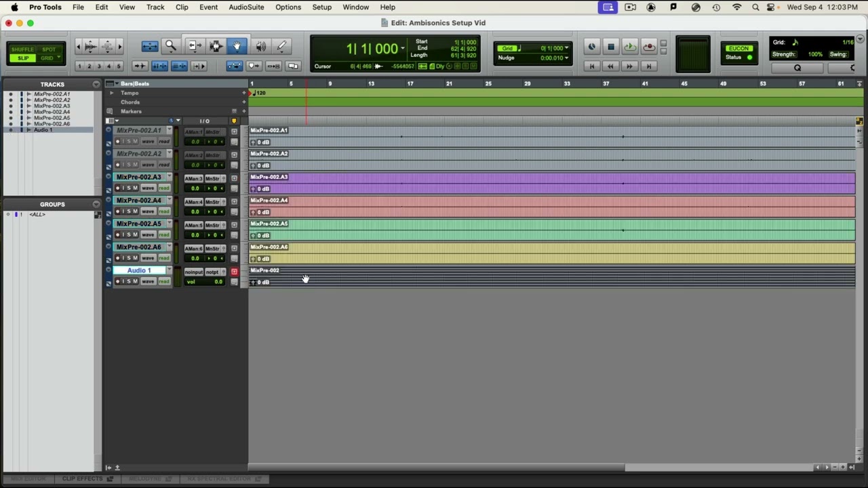
Task: Open automation mode on MixPre-002.A3
Action: click(164, 188)
